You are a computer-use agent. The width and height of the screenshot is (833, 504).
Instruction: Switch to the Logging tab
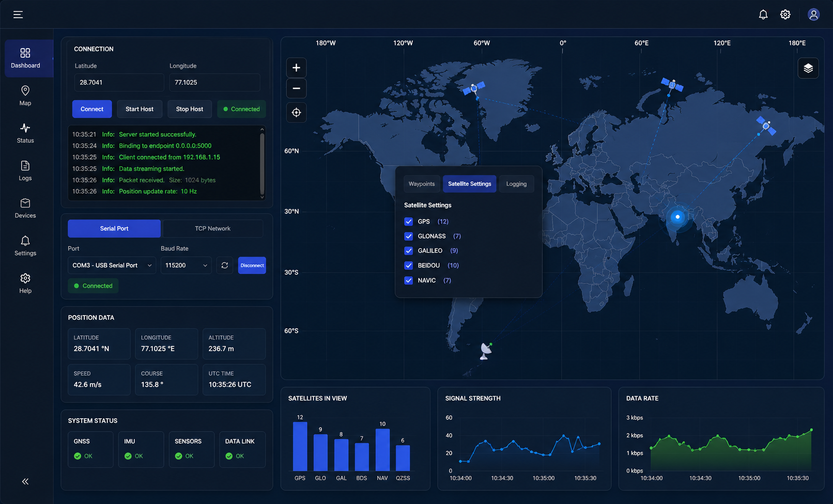pos(516,184)
